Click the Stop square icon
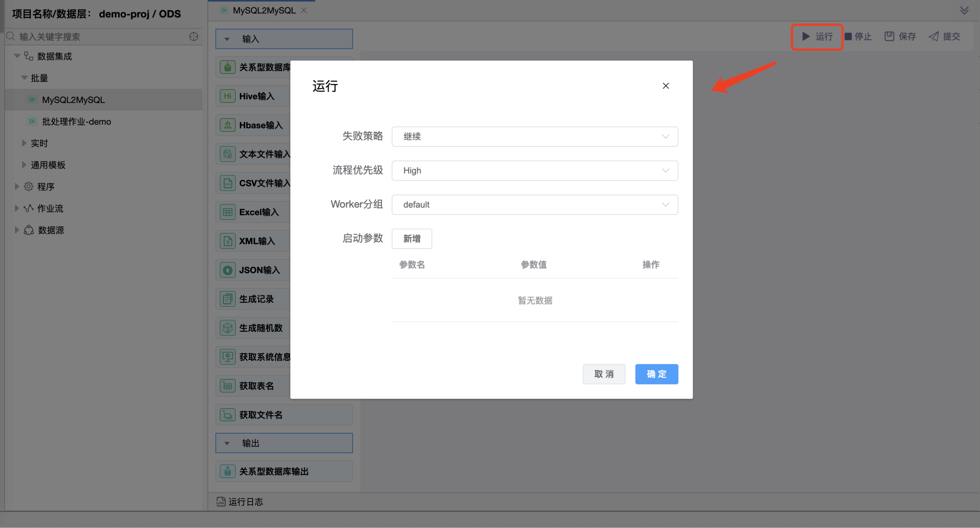 pyautogui.click(x=848, y=36)
